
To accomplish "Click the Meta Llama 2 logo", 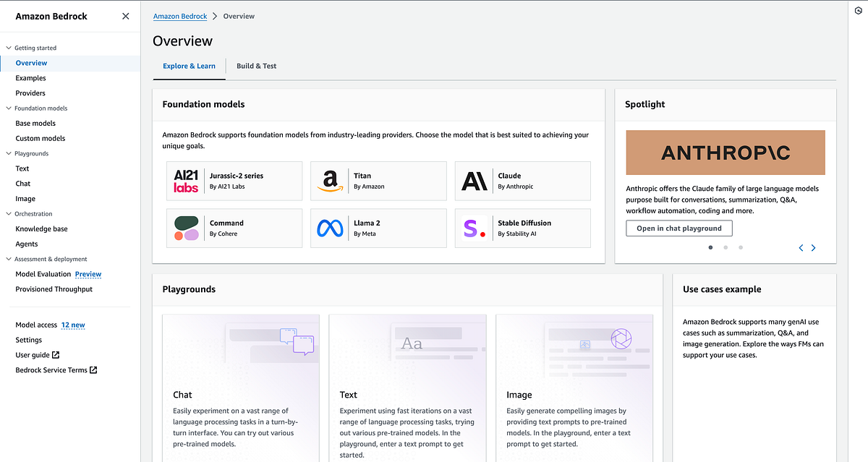I will tap(331, 228).
